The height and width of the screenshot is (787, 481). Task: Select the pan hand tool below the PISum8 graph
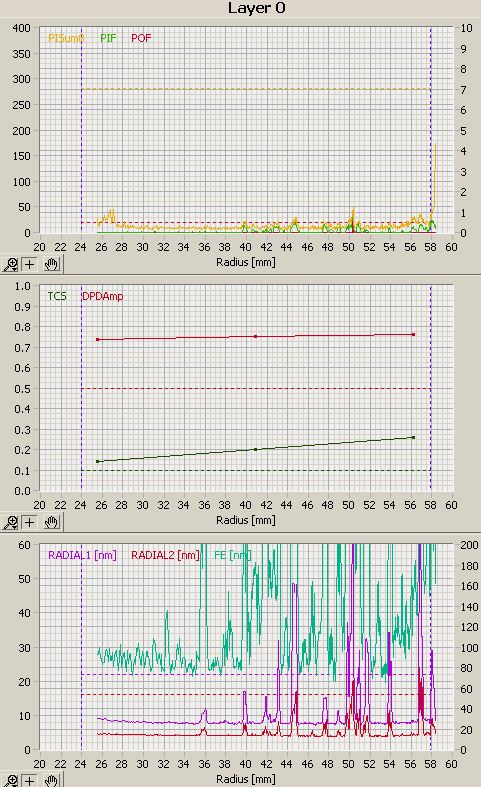click(51, 264)
